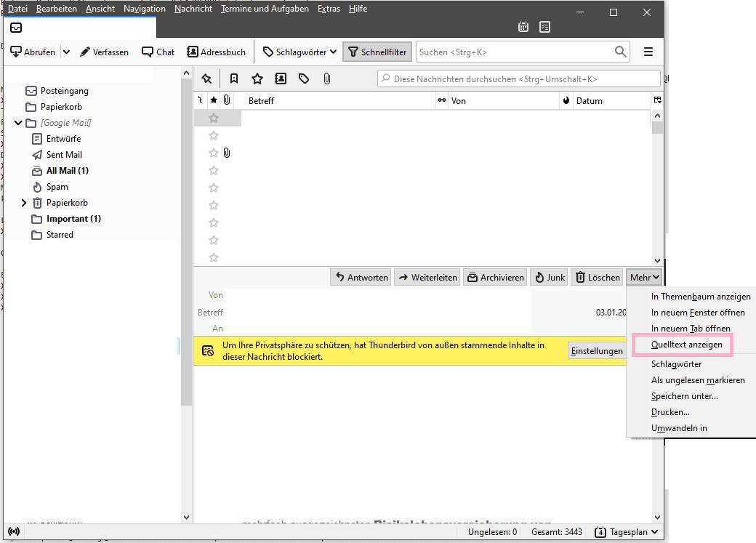Filter by tags icon in quick filter bar
Image resolution: width=756 pixels, height=543 pixels.
[x=304, y=79]
